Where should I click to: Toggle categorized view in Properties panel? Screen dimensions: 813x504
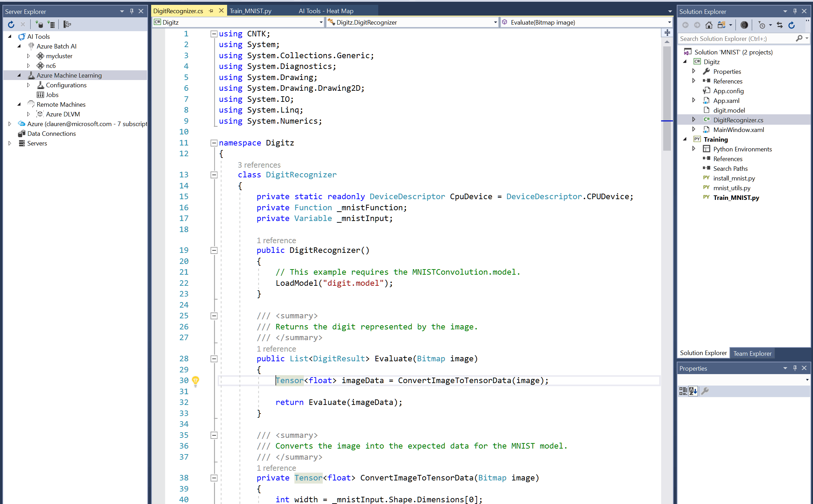point(683,391)
